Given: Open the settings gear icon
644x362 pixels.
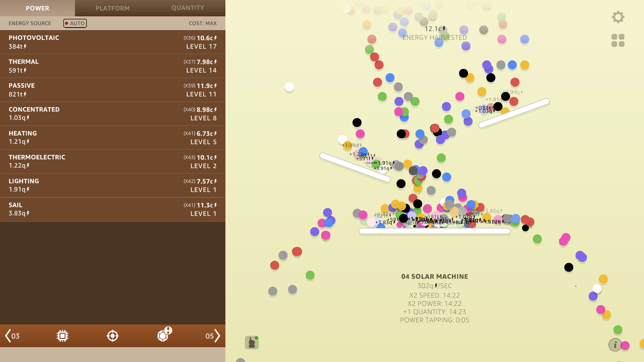Looking at the screenshot, I should [618, 17].
